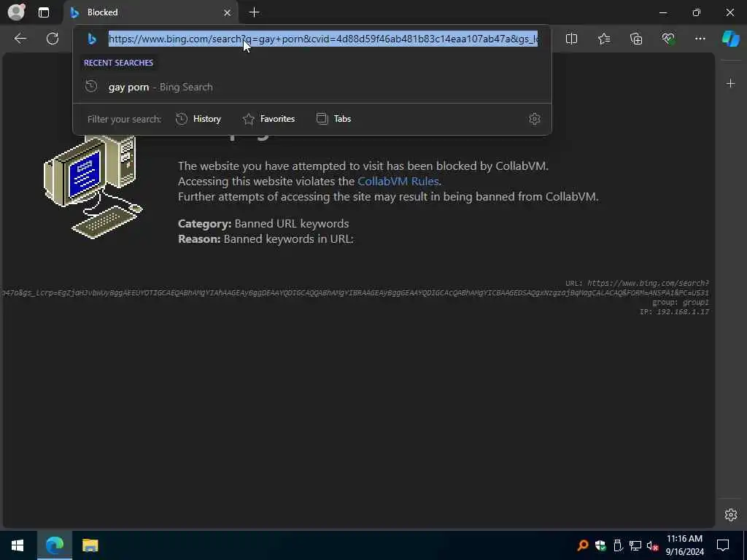Select the Blocked browser tab
This screenshot has height=560, width=747.
coord(150,12)
